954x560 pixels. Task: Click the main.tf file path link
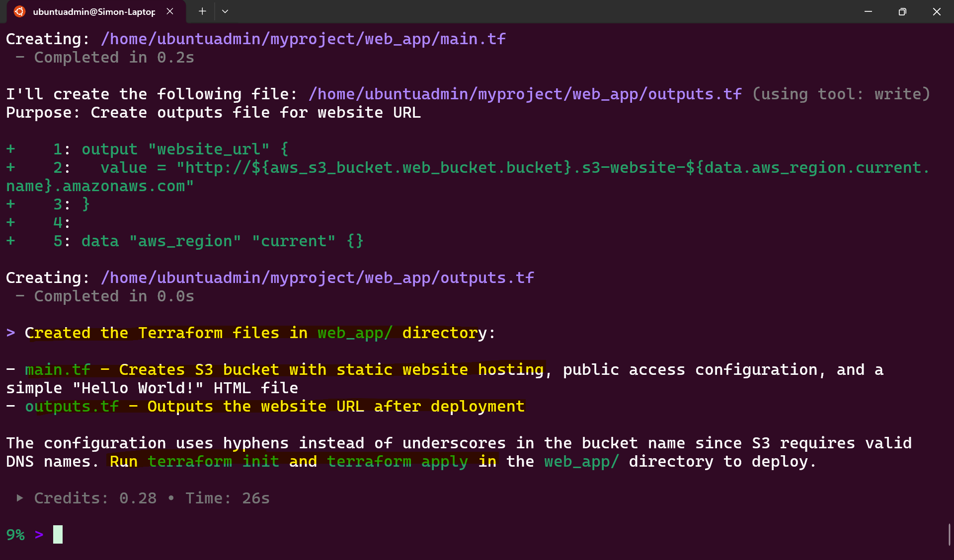point(303,39)
